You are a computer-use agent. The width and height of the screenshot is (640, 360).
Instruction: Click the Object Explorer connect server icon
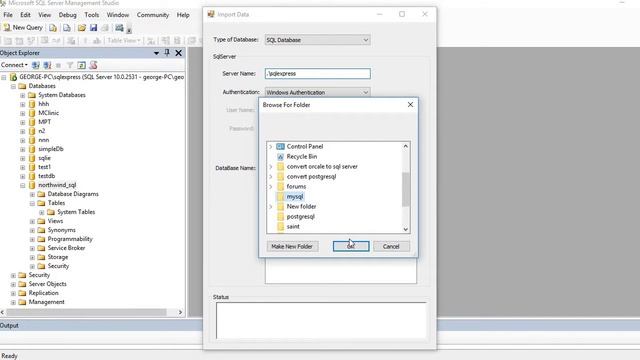[x=36, y=65]
